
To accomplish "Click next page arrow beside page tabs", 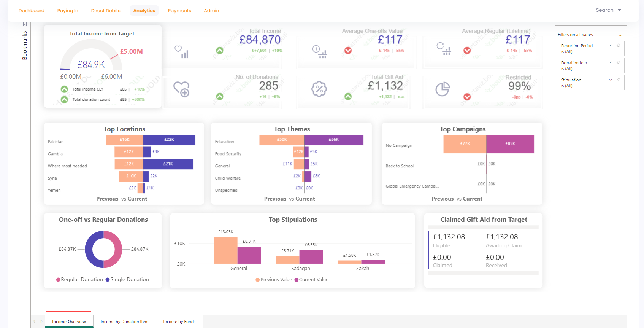I will [41, 322].
